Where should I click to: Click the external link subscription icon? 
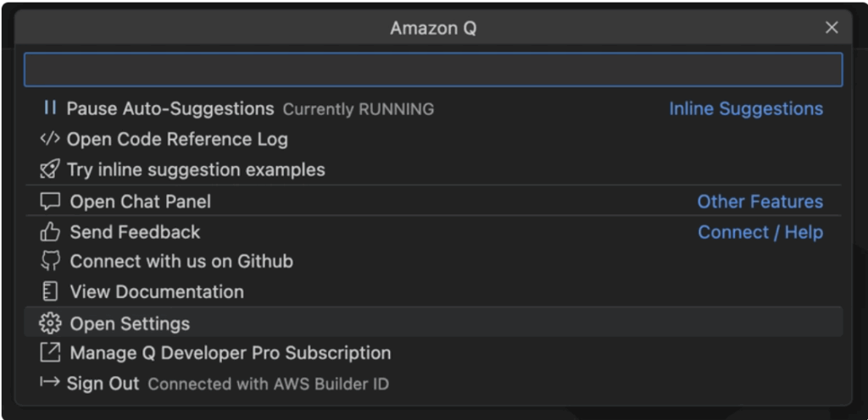coord(51,353)
